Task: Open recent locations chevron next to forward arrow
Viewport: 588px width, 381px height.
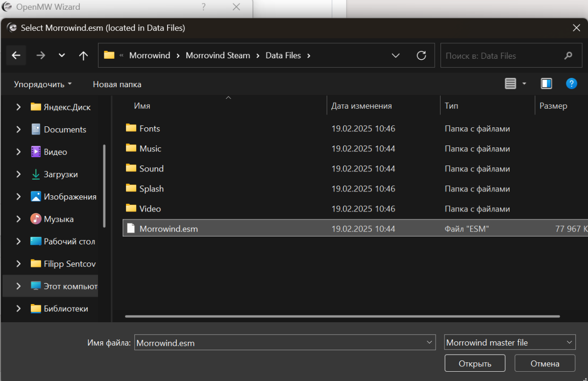Action: (62, 55)
